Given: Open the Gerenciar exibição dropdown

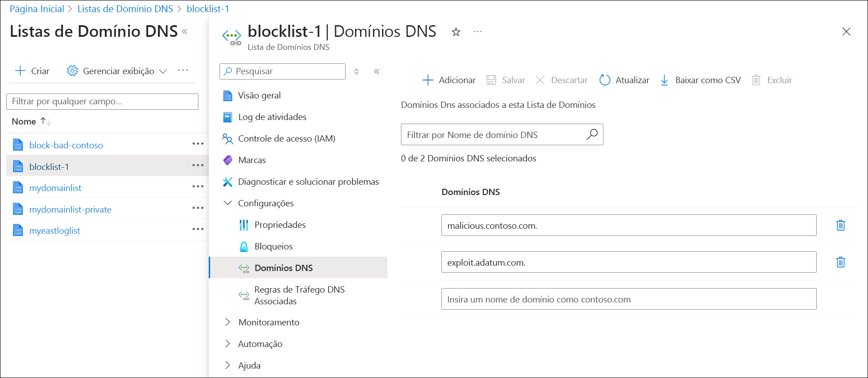Looking at the screenshot, I should (x=117, y=71).
